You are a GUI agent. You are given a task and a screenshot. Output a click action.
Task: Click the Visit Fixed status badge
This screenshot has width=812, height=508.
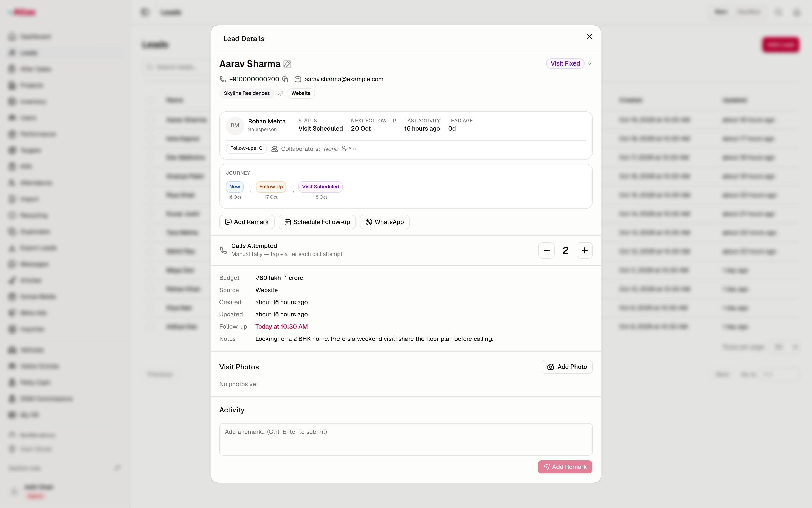565,63
